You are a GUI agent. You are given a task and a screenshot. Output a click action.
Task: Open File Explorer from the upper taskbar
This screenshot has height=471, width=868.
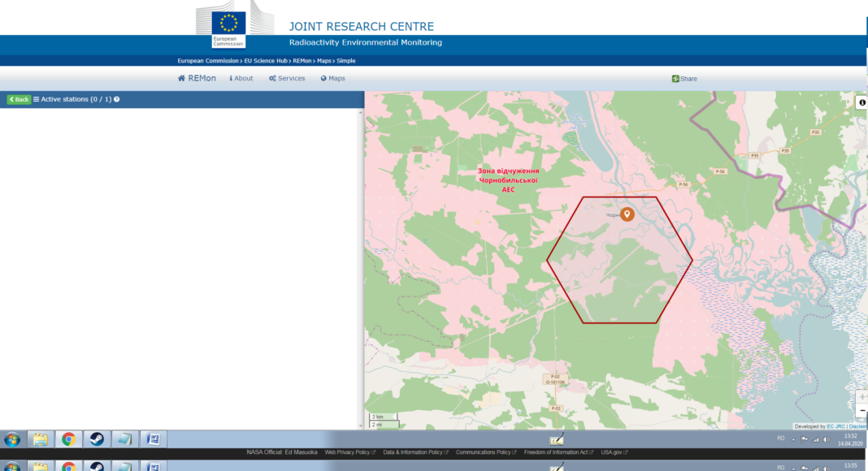[x=41, y=439]
